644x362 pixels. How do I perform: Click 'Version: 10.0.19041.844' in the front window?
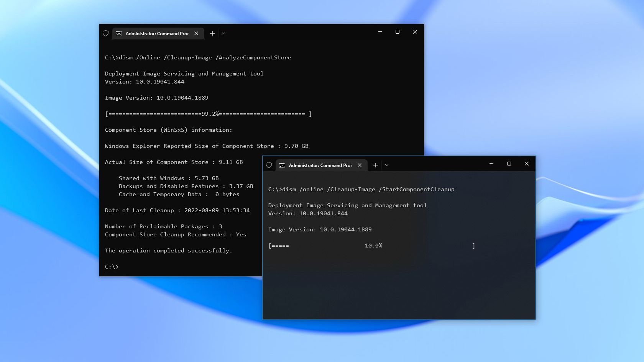[308, 213]
